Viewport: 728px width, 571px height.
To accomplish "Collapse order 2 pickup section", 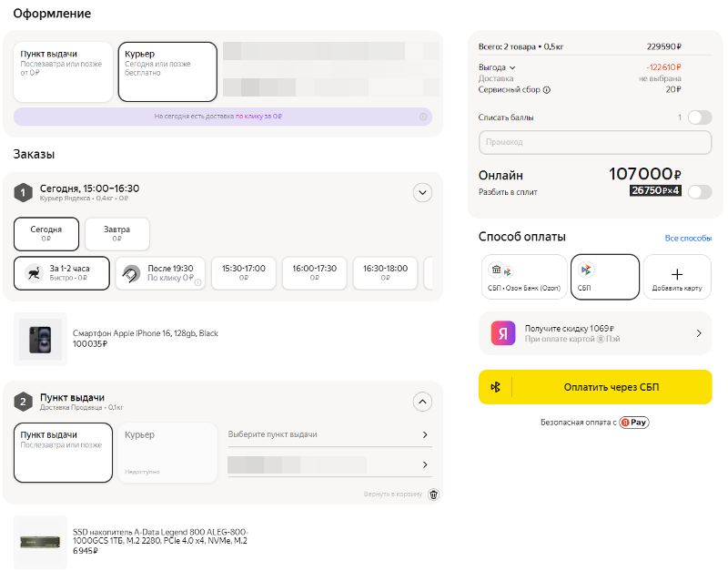I will pos(422,401).
